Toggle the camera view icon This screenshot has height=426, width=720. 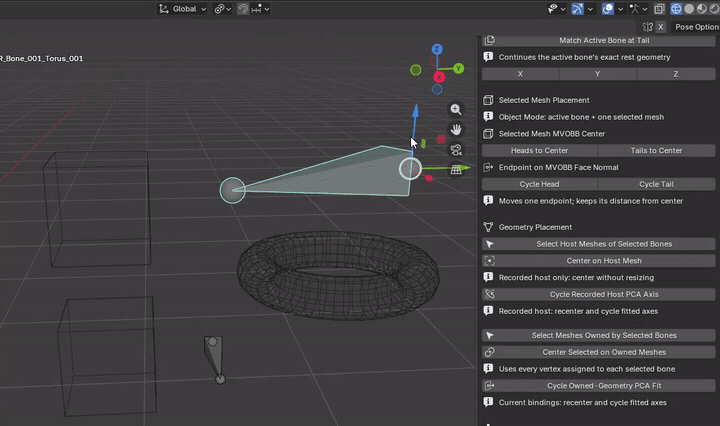(x=456, y=150)
